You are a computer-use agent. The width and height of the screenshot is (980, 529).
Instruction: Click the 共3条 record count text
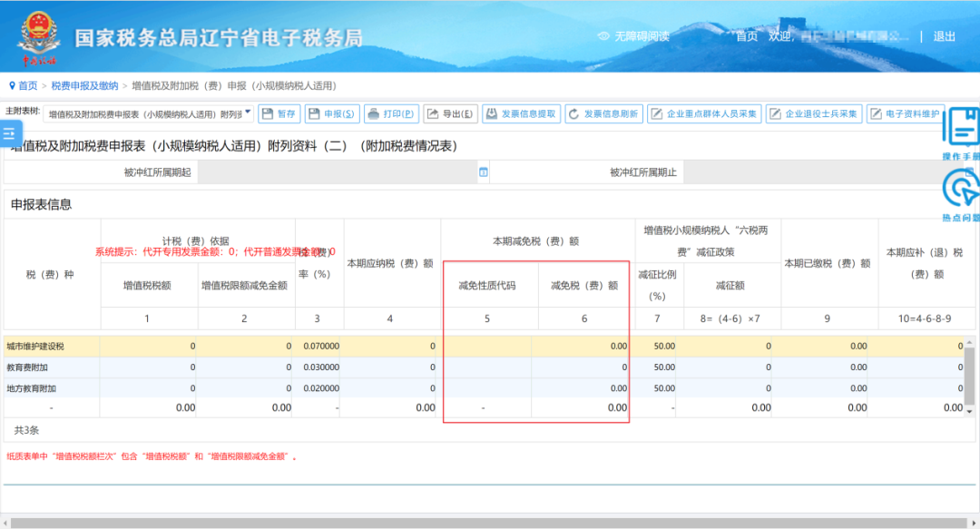pos(26,430)
